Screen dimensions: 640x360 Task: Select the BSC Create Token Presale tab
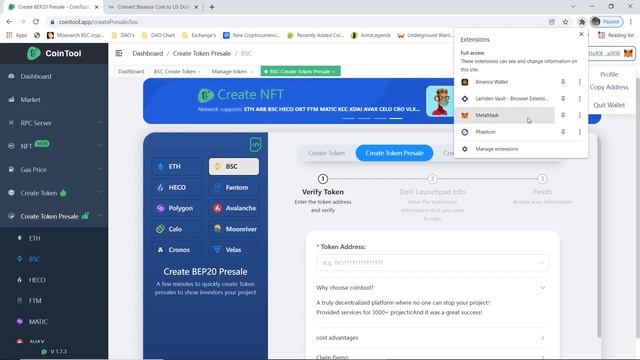(x=300, y=71)
